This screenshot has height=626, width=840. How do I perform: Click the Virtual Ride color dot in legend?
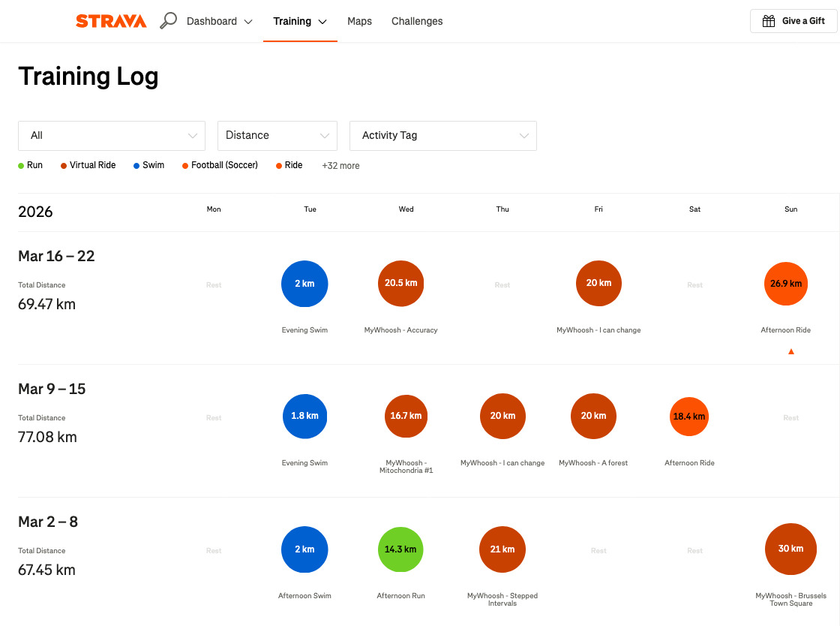(64, 166)
